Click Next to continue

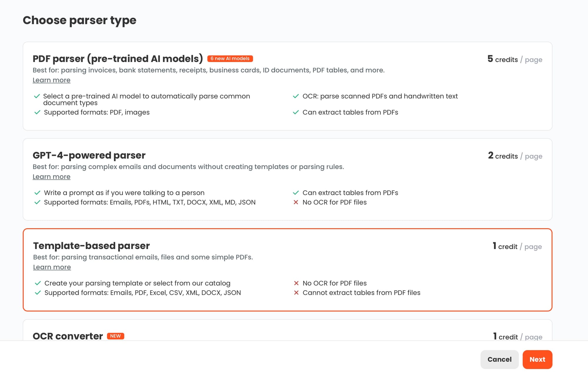click(x=537, y=359)
